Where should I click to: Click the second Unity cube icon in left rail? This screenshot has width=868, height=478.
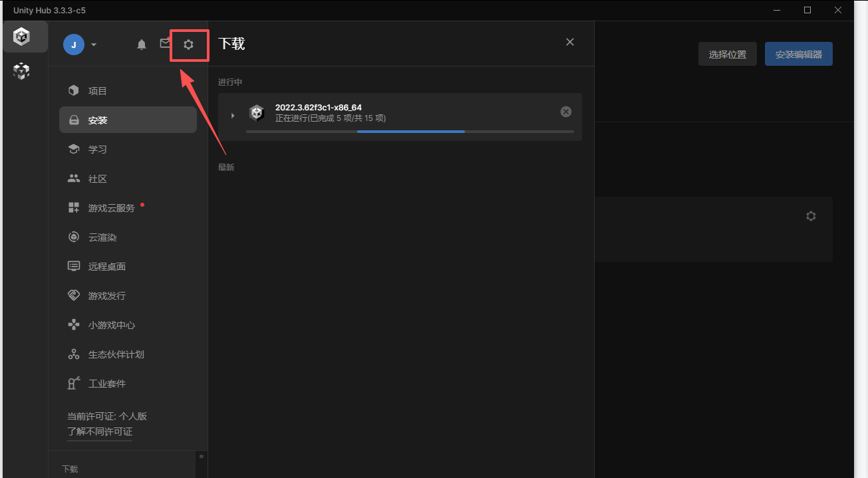pos(22,70)
